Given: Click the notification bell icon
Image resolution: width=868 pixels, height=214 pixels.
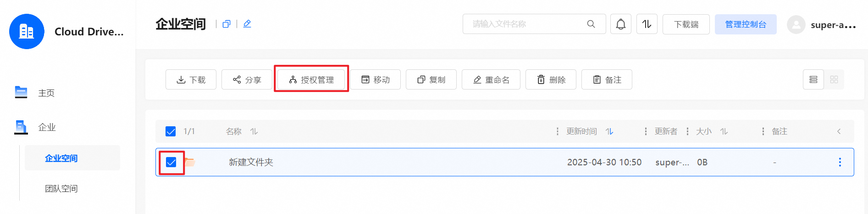Looking at the screenshot, I should (621, 24).
